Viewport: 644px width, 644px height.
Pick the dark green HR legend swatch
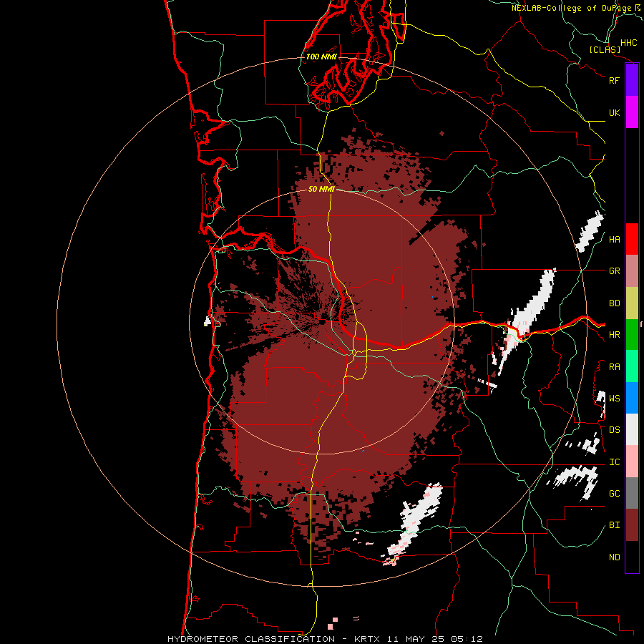(632, 334)
